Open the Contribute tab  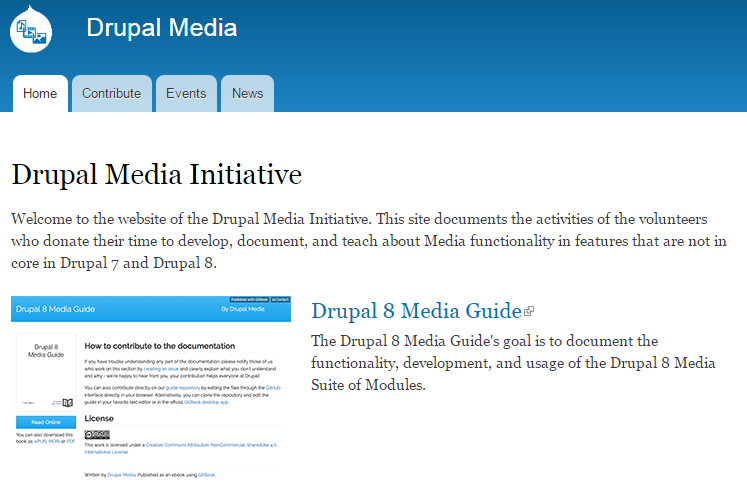click(x=111, y=93)
